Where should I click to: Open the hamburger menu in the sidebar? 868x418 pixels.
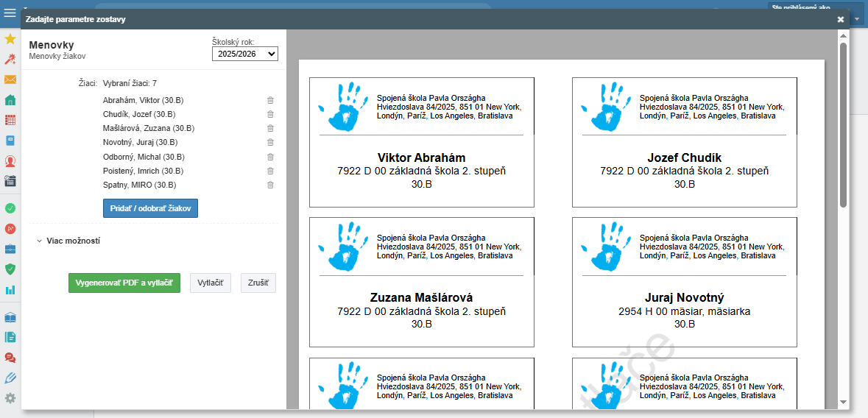(10, 13)
